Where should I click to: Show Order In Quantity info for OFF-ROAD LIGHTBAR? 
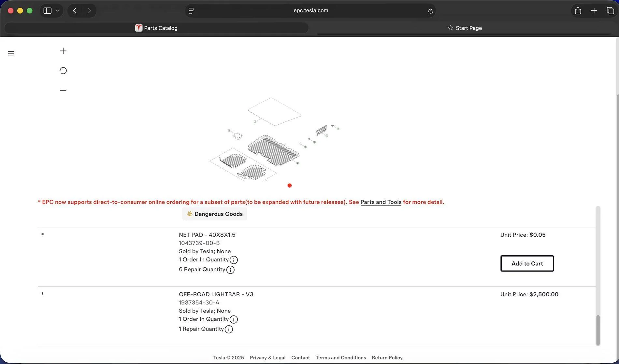(234, 319)
